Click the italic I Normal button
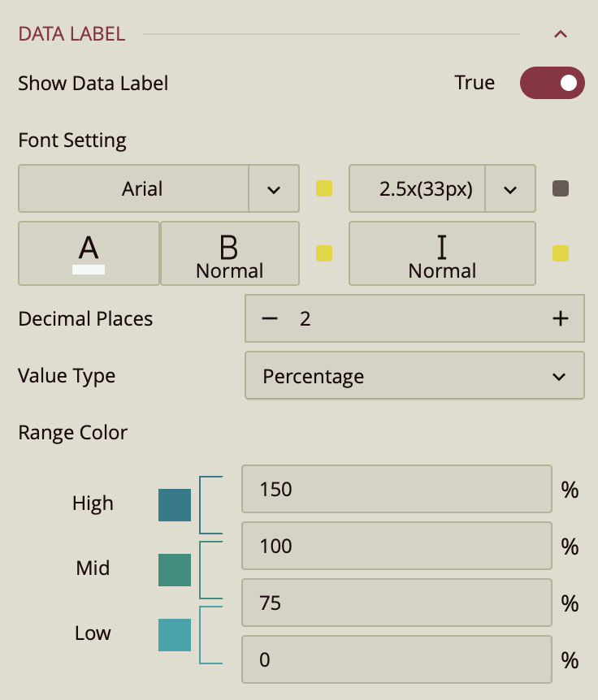This screenshot has width=598, height=700. click(x=442, y=253)
